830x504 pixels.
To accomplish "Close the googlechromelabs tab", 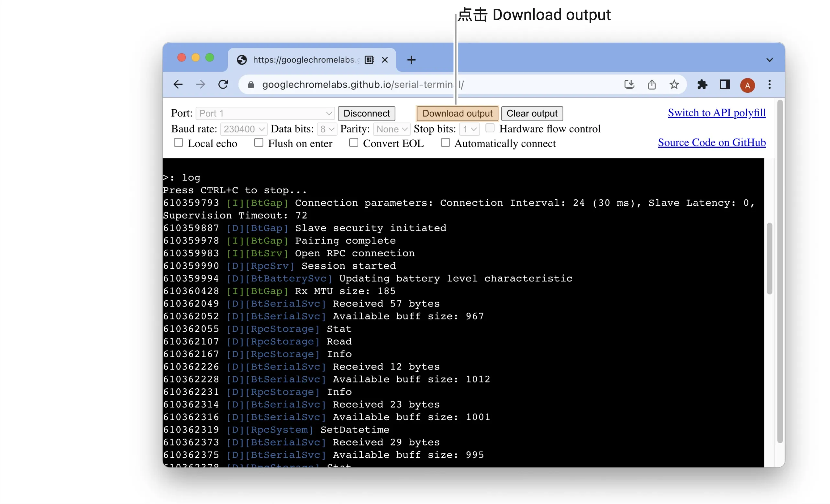I will click(385, 60).
